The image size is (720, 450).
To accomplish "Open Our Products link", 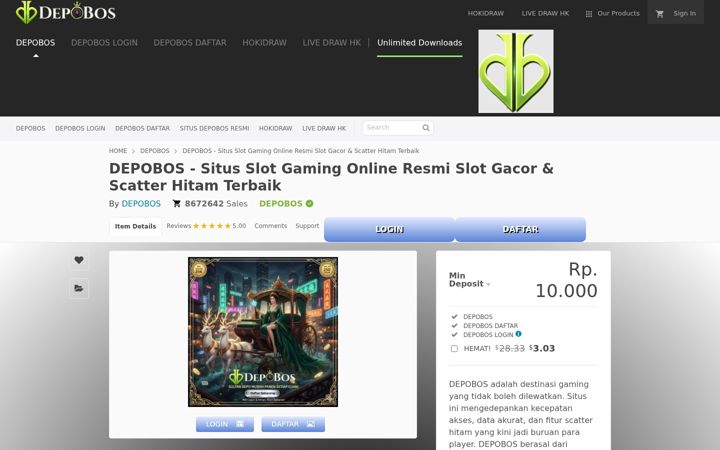I will (618, 13).
